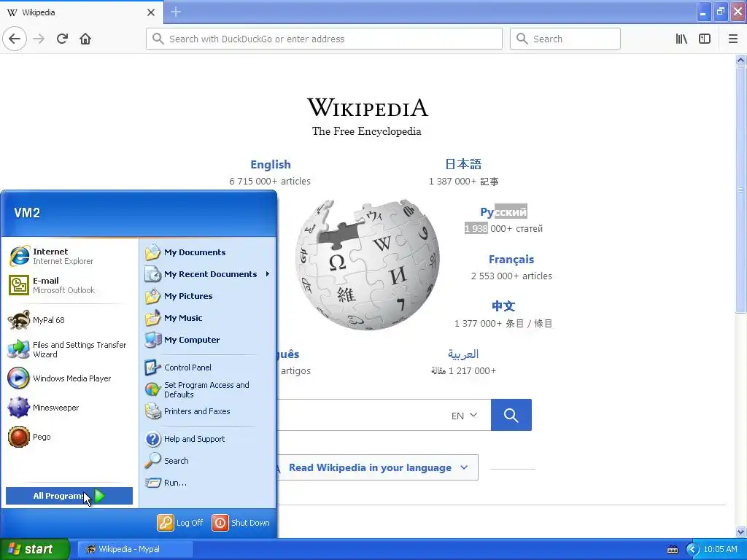Viewport: 747px width, 560px height.
Task: Click the scrollbar up arrow
Action: point(740,60)
